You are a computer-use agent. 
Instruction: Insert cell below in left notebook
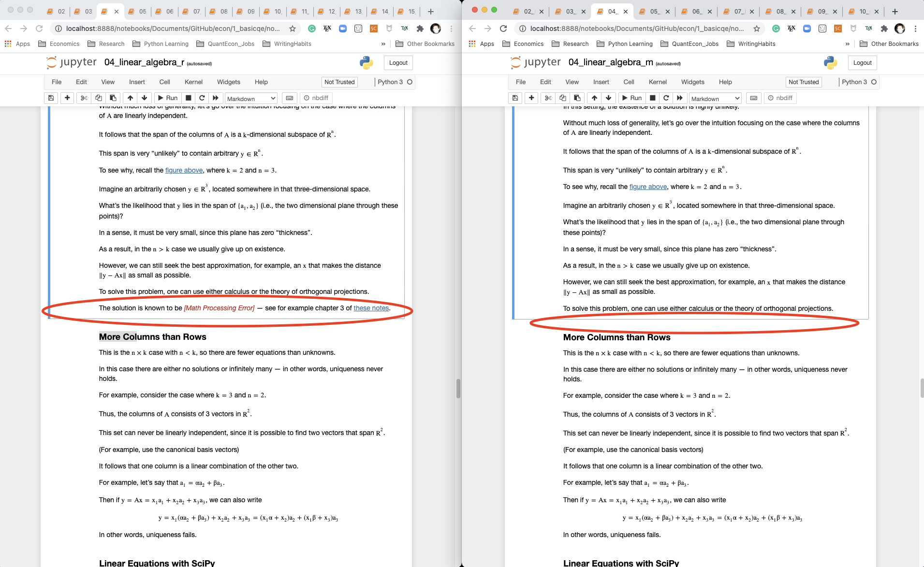tap(67, 98)
